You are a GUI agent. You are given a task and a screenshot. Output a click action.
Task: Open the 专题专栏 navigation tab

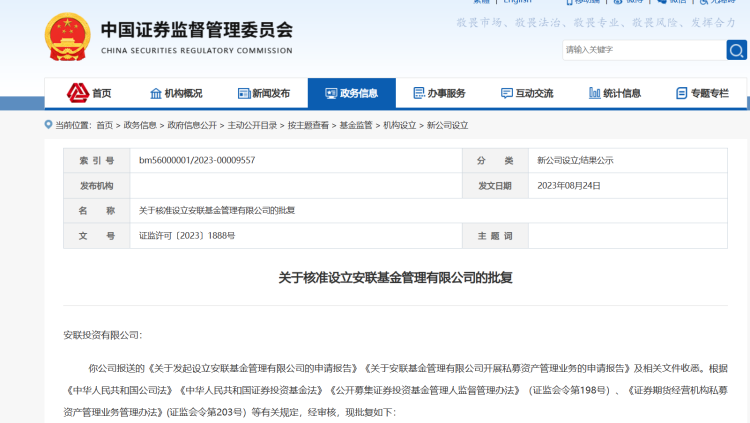click(x=703, y=93)
